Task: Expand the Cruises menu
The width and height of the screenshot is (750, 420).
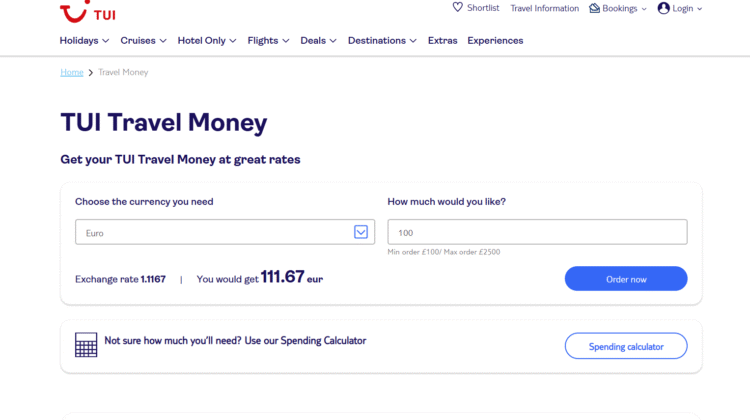Action: tap(142, 41)
